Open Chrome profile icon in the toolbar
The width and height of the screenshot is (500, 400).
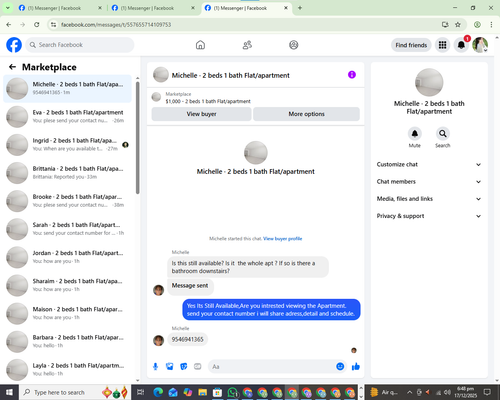click(x=477, y=24)
